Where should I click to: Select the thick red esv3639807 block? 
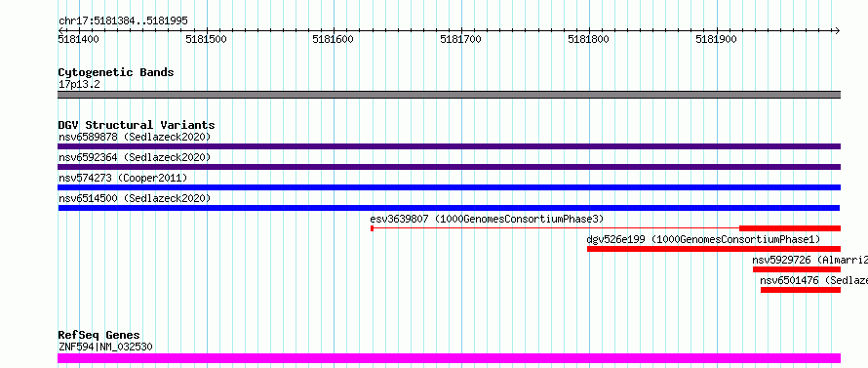coord(790,228)
